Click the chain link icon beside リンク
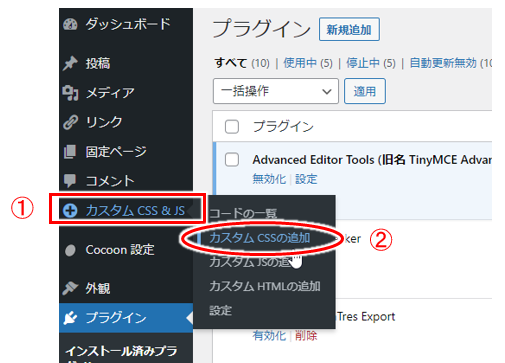 [x=70, y=122]
